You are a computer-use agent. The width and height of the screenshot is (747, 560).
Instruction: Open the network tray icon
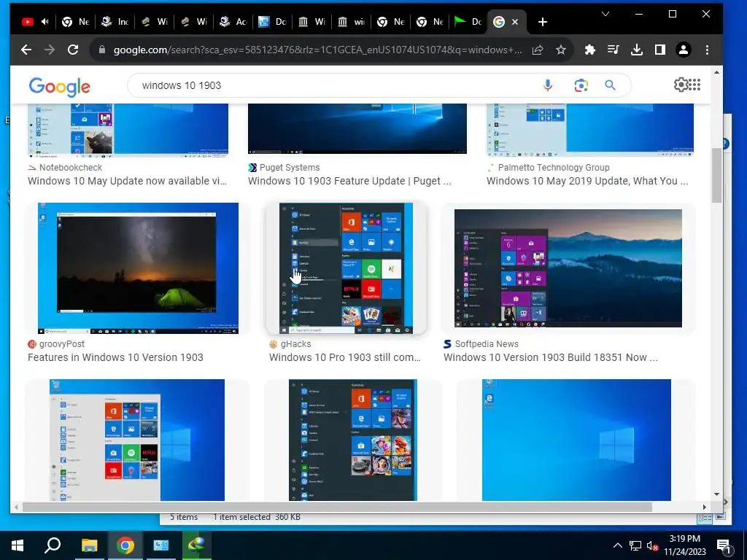tap(635, 545)
